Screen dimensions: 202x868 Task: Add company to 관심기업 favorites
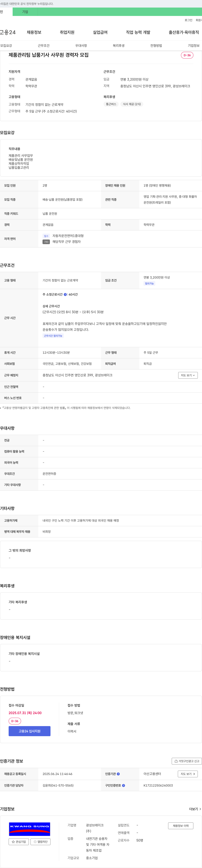coord(19,842)
